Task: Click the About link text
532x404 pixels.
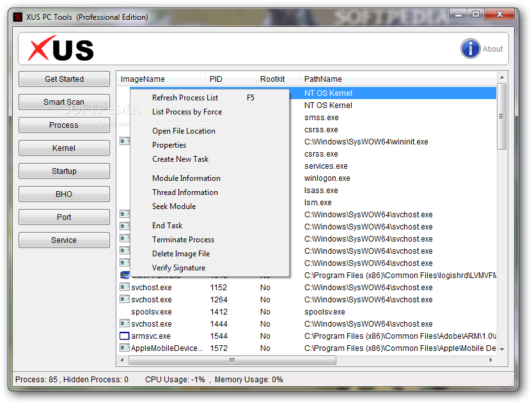Action: (492, 49)
